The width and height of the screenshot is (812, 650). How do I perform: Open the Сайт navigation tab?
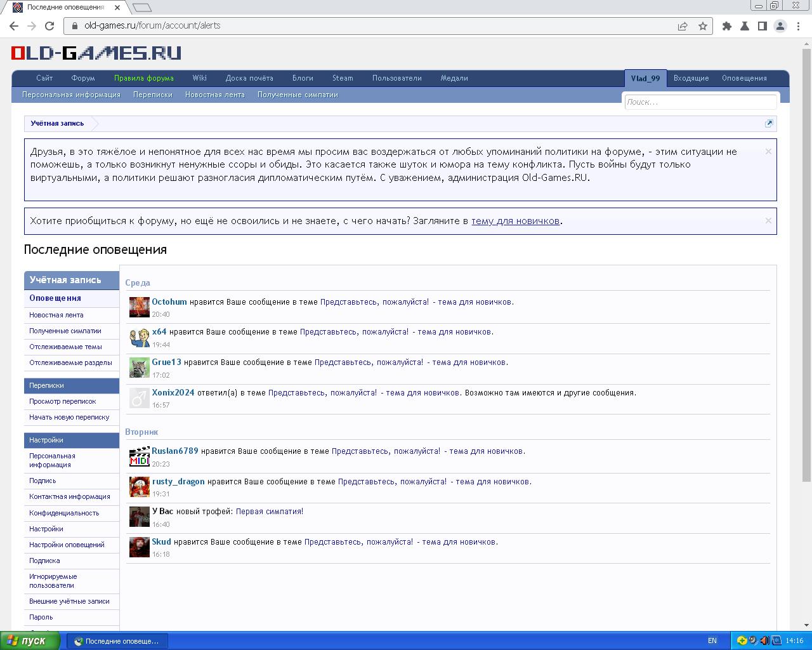pyautogui.click(x=44, y=78)
